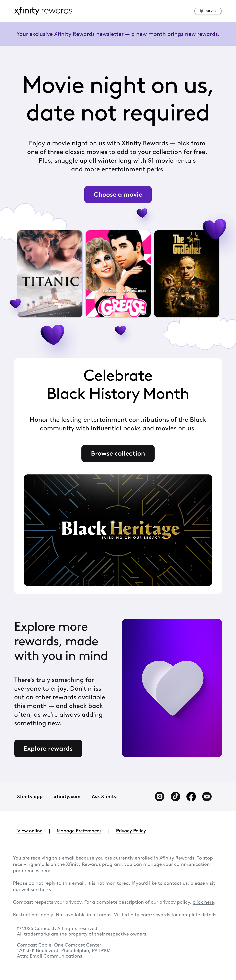Open the Manage Preferences link
Screen dimensions: 236x980
[x=79, y=831]
